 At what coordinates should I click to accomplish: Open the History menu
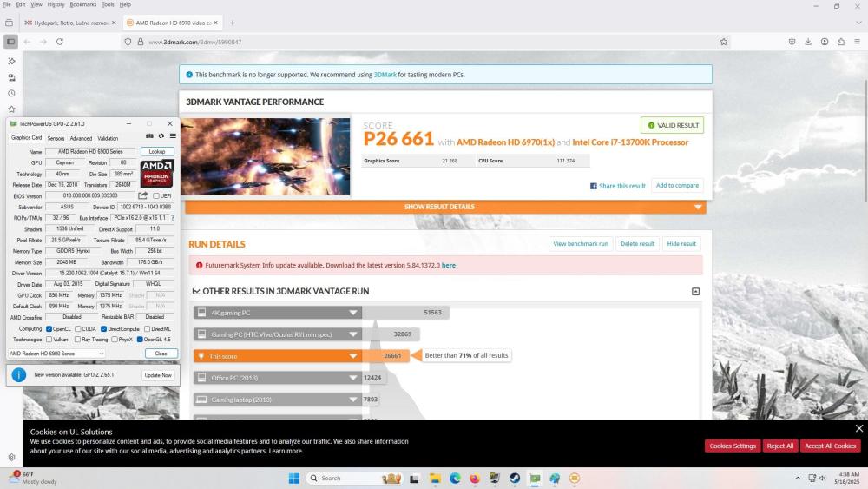coord(56,4)
